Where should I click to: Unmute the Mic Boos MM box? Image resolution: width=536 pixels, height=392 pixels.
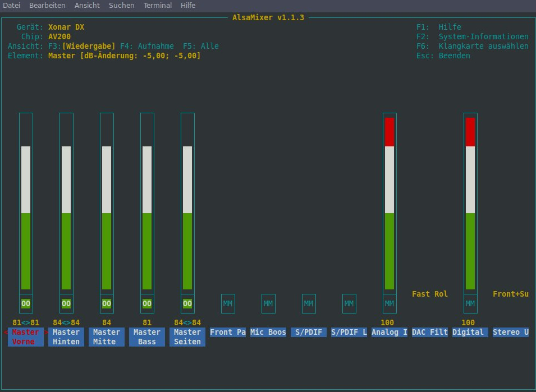268,303
